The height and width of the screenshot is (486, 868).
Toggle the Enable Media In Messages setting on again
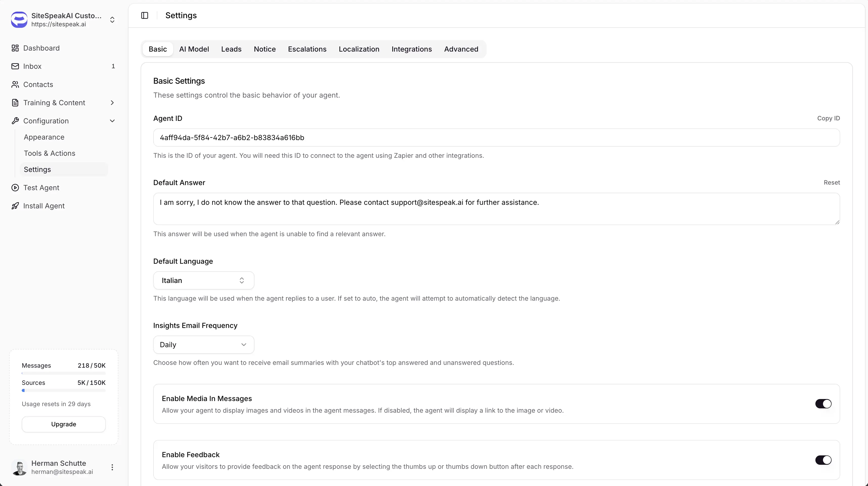(823, 404)
